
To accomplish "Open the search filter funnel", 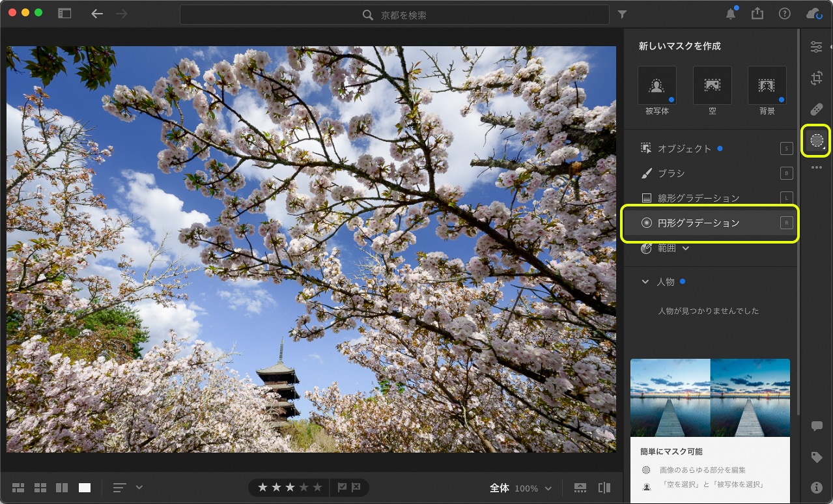I will 622,14.
